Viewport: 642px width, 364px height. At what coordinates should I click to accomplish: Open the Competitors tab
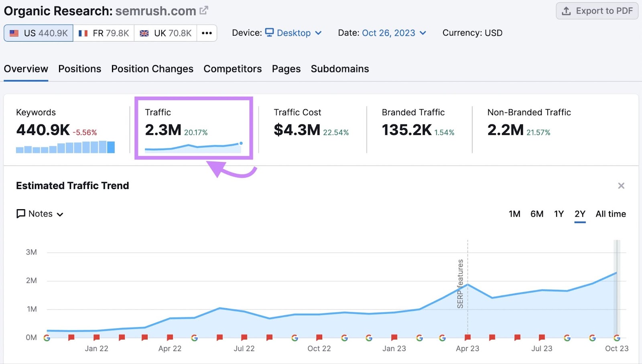(x=232, y=69)
